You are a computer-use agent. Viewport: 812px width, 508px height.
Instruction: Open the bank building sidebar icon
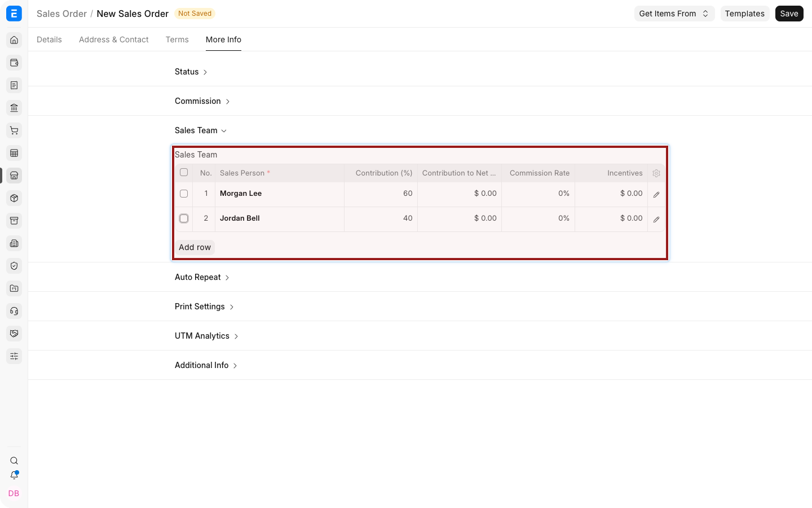pyautogui.click(x=14, y=108)
